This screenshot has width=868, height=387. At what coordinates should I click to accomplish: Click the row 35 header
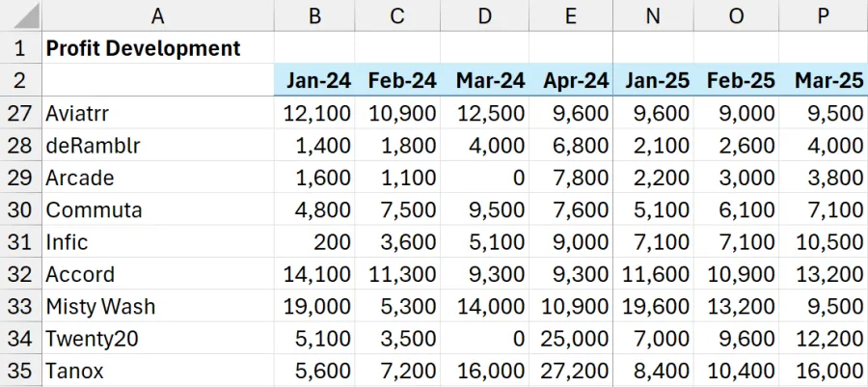click(x=19, y=371)
